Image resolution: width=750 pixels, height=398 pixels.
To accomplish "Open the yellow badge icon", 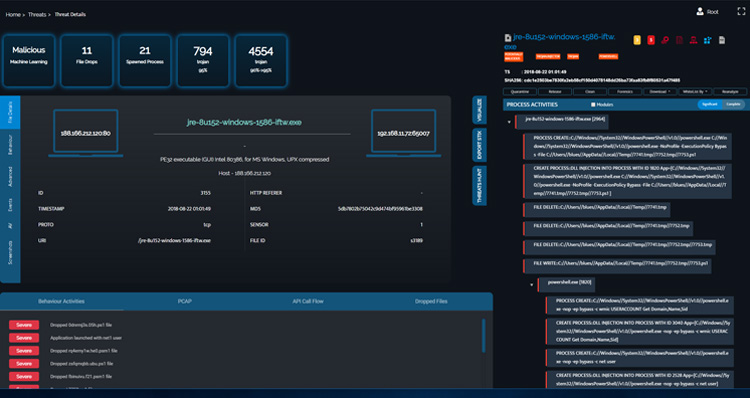I will pos(637,40).
